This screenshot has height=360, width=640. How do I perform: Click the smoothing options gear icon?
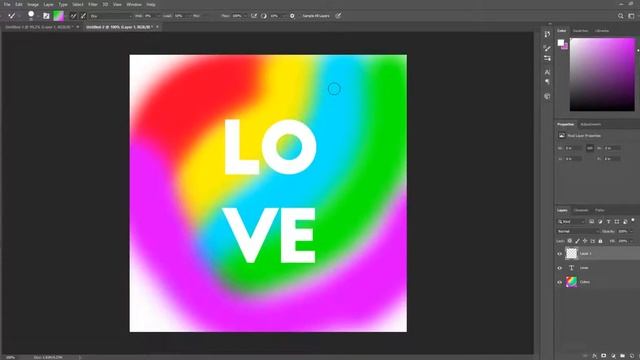292,16
